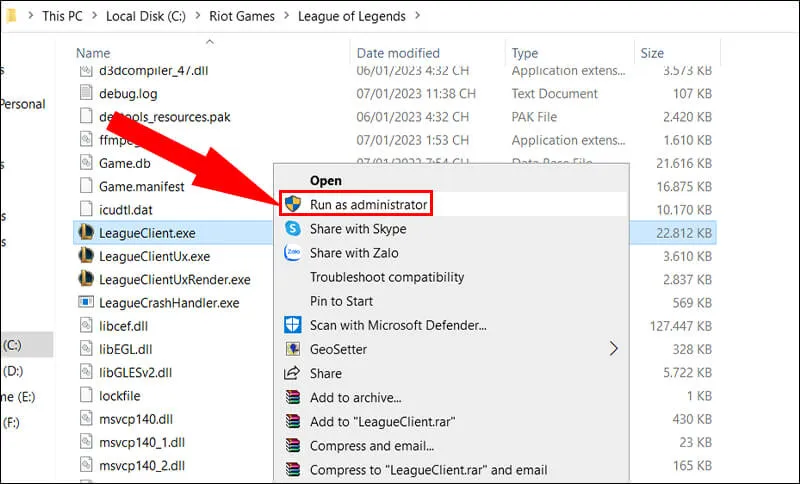Click the msvcp140_2.dll file icon
Image resolution: width=800 pixels, height=484 pixels.
86,465
